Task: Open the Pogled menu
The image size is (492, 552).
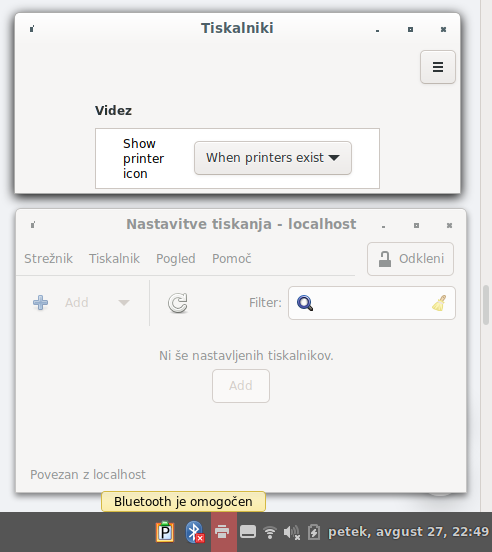Action: pos(176,259)
